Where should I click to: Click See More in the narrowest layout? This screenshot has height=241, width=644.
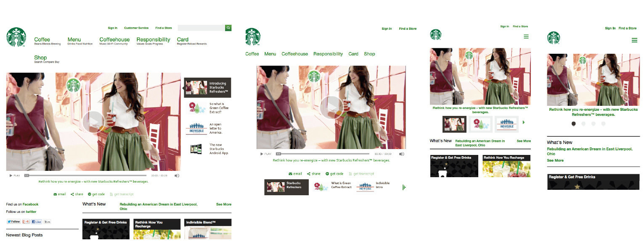click(555, 160)
